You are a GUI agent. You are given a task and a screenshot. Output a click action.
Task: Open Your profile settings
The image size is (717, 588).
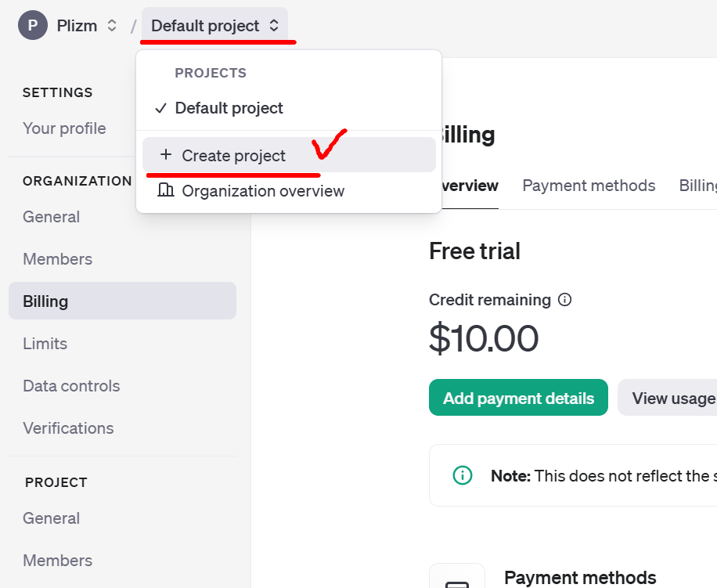click(x=64, y=128)
